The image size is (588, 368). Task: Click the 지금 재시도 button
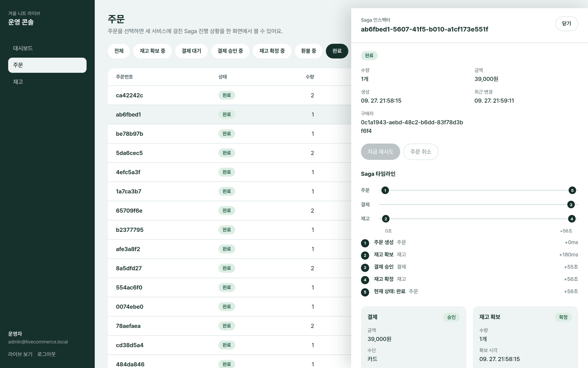[x=380, y=152]
